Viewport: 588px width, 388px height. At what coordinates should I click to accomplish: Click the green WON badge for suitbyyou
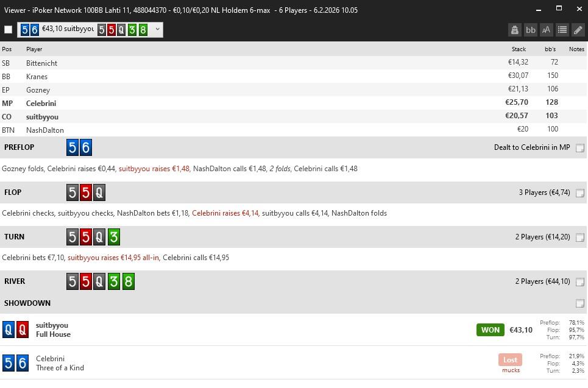(x=490, y=330)
